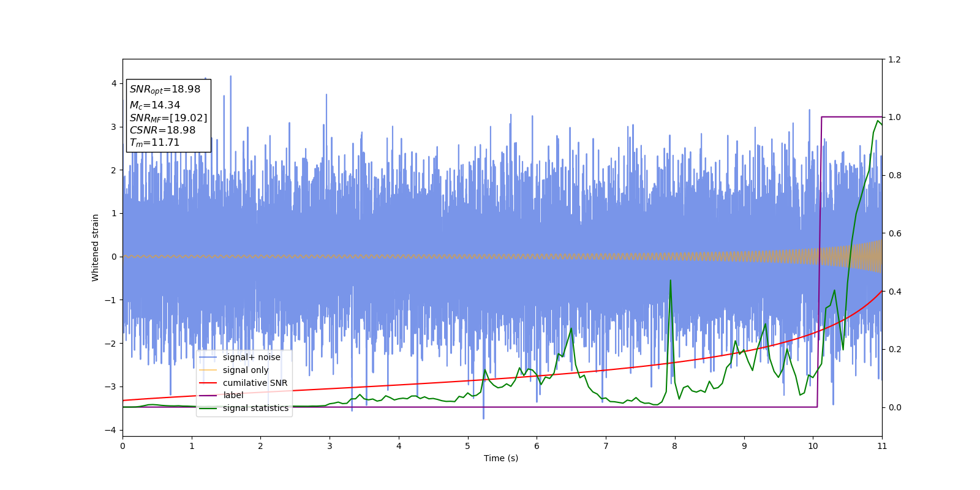Click right axis tick label 1.2
The width and height of the screenshot is (980, 490).
pos(894,59)
